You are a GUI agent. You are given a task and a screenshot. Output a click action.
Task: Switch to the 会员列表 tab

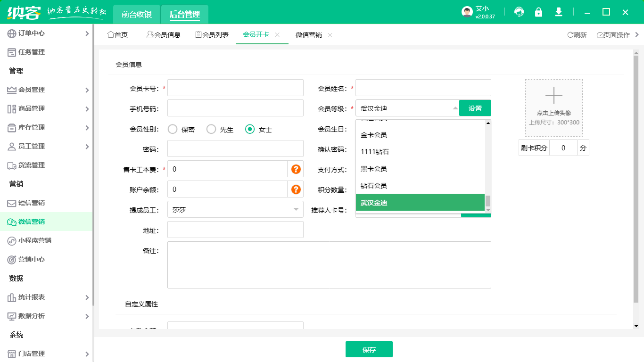[212, 35]
